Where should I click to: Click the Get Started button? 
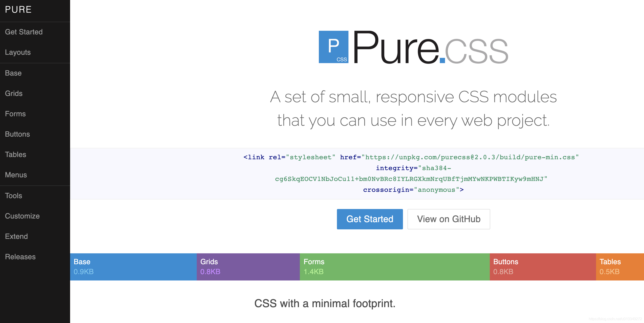click(370, 219)
